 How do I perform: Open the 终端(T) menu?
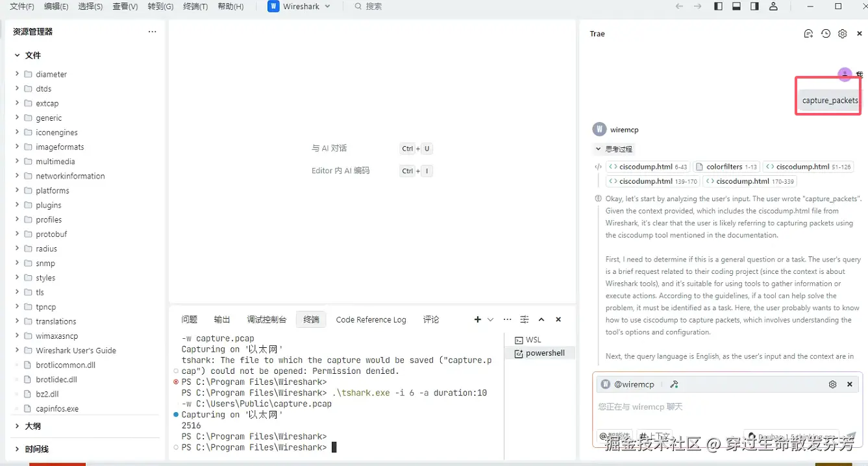195,6
